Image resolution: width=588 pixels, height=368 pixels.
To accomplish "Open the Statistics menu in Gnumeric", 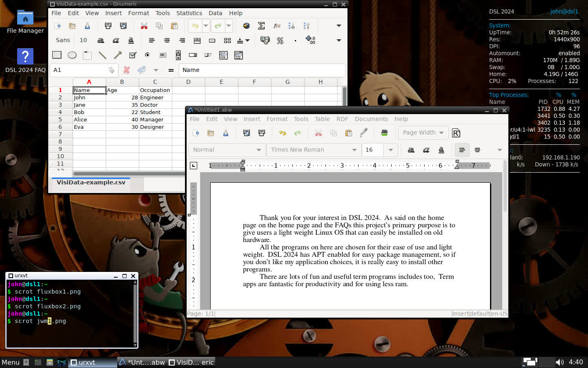I will coord(189,13).
